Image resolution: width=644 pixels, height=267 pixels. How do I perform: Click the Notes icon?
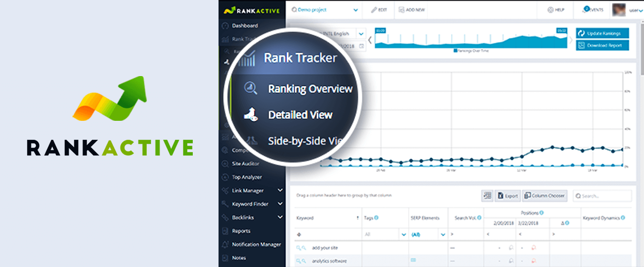[225, 258]
